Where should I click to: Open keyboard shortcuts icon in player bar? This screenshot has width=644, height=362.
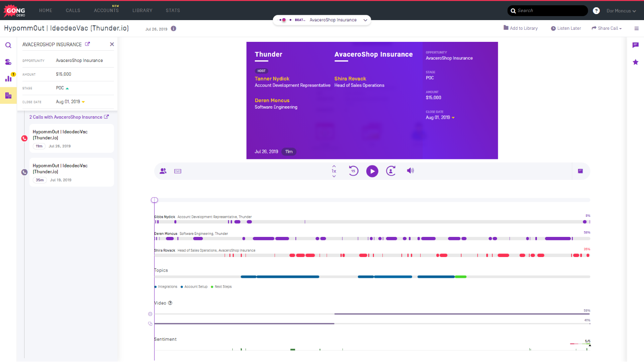tap(178, 171)
